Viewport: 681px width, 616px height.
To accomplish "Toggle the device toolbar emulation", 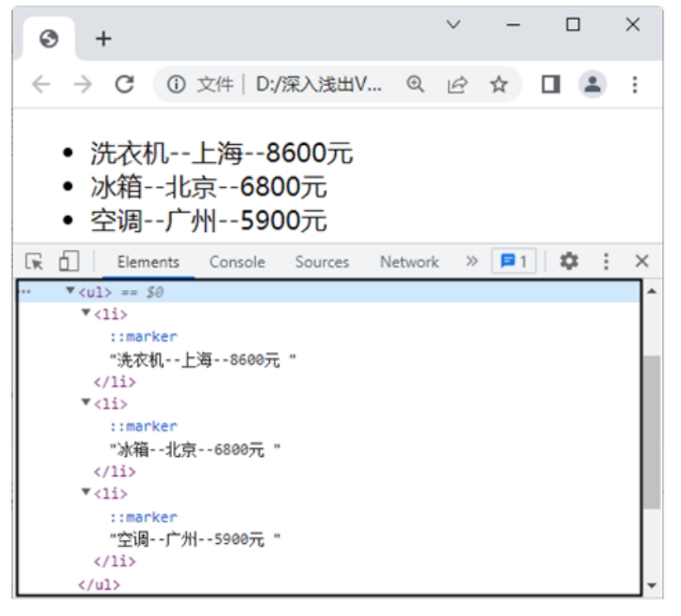I will (x=68, y=262).
